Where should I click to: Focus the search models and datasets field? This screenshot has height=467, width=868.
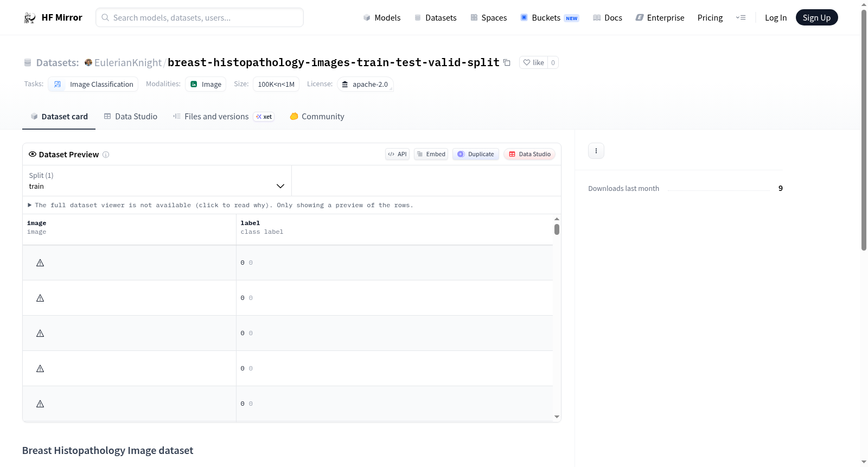[200, 17]
